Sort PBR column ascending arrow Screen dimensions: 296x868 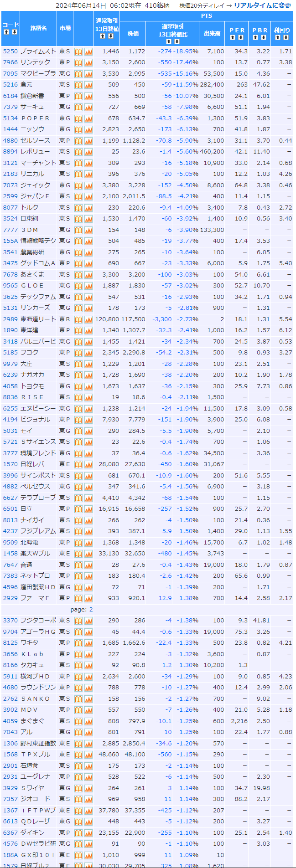tap(256, 37)
